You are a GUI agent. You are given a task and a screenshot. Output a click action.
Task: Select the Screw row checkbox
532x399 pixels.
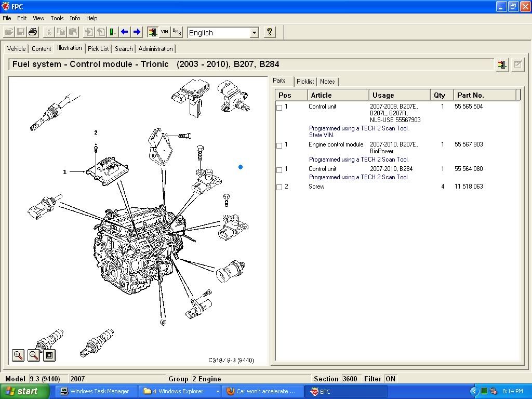280,187
